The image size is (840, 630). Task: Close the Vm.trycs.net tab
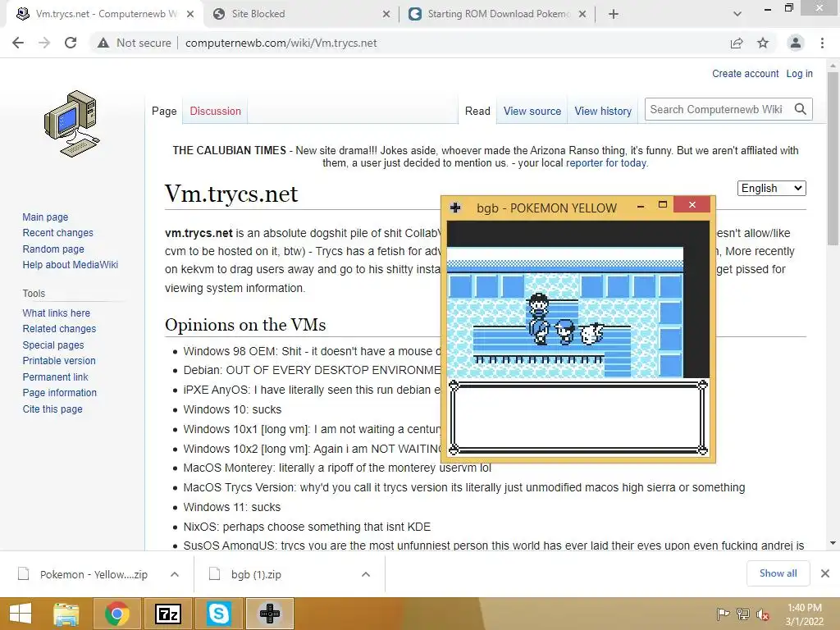click(190, 14)
